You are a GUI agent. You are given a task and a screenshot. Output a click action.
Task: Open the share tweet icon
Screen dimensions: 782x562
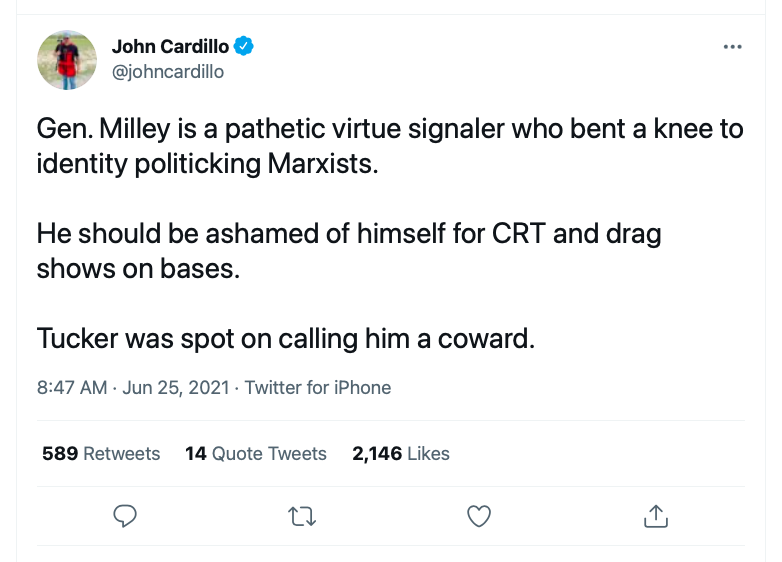click(x=655, y=516)
